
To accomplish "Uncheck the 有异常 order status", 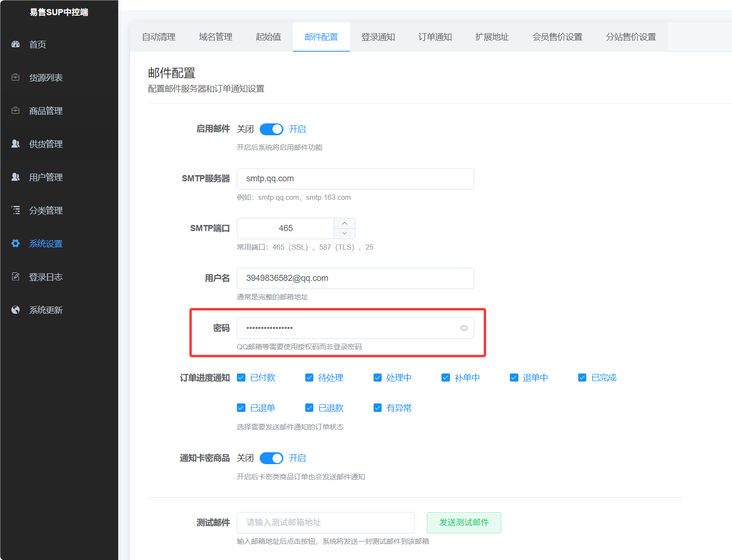I will pos(377,407).
